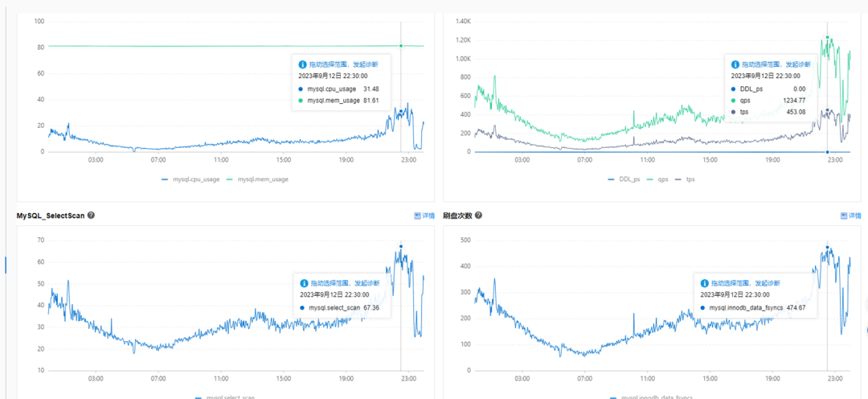The height and width of the screenshot is (399, 868).
Task: Click info icon in the cpu_usage tooltip
Action: [x=302, y=64]
